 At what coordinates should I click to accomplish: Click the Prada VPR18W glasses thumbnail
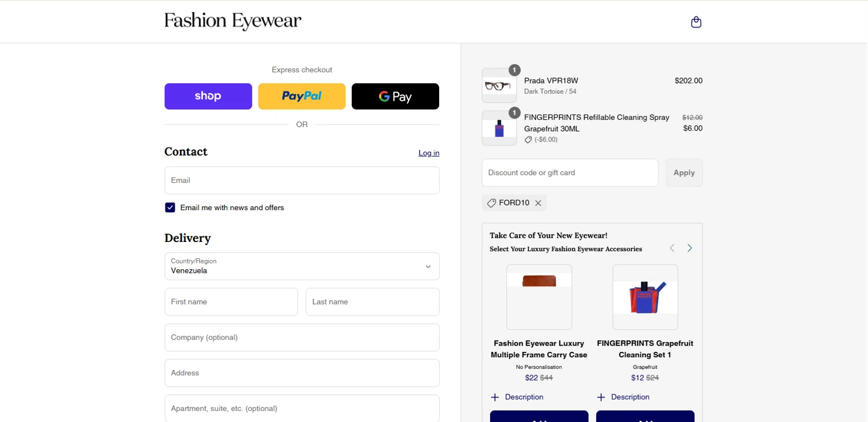[499, 86]
